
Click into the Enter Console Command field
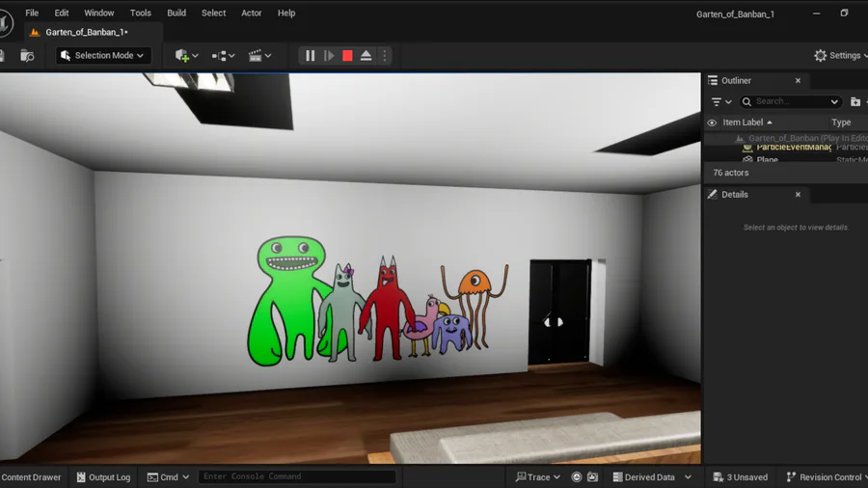tap(297, 476)
